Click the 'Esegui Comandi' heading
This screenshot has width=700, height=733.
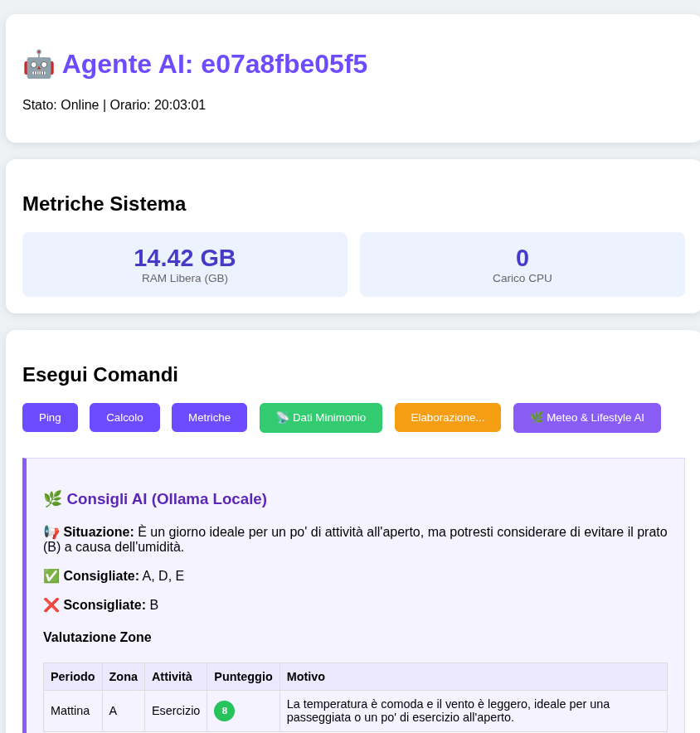click(100, 375)
